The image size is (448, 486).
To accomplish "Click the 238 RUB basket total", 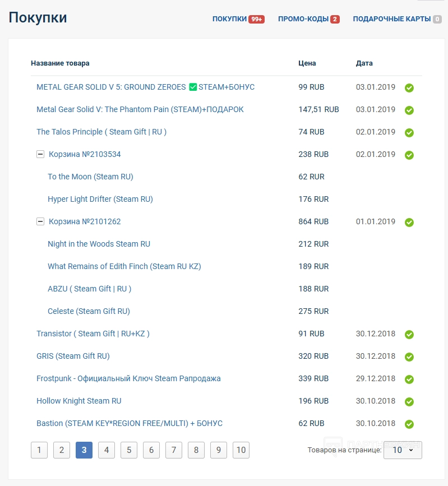I will point(313,154).
